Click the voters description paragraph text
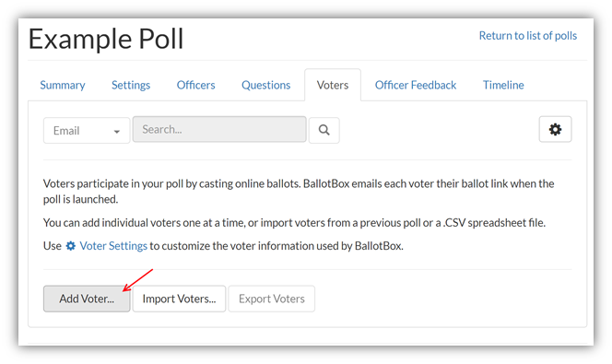Screen dimensions: 612x364 click(x=299, y=191)
